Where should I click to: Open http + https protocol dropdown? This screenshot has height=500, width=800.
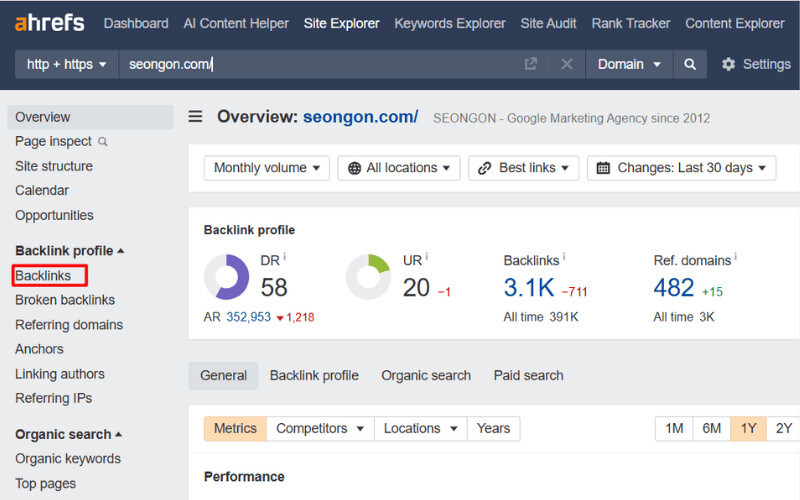[66, 64]
